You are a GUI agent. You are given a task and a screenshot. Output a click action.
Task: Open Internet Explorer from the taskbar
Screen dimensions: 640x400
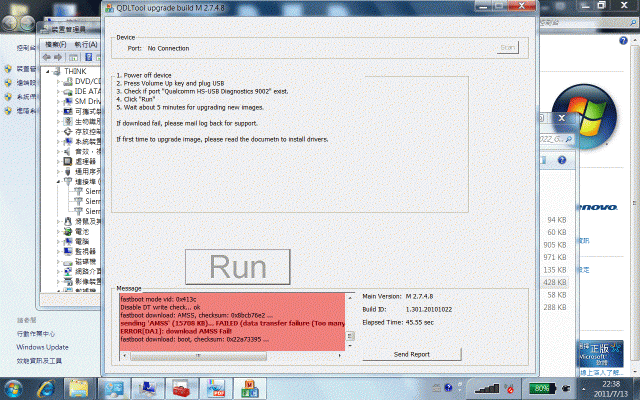click(x=45, y=389)
